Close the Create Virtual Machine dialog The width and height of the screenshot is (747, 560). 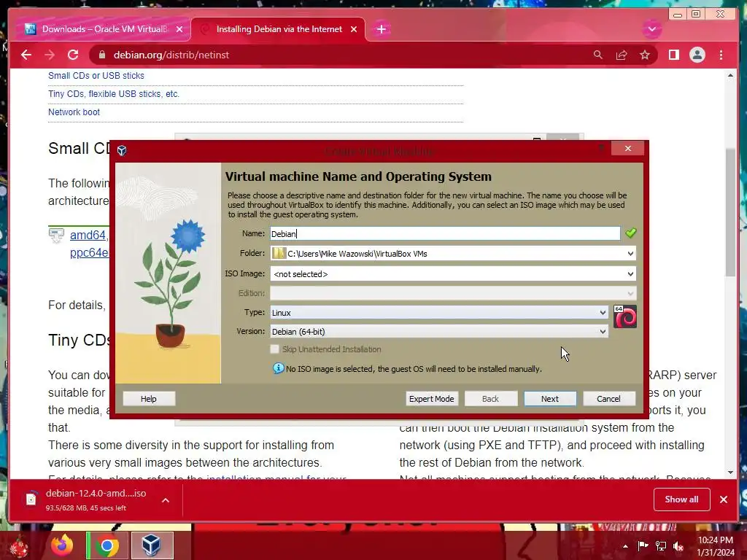(x=628, y=149)
